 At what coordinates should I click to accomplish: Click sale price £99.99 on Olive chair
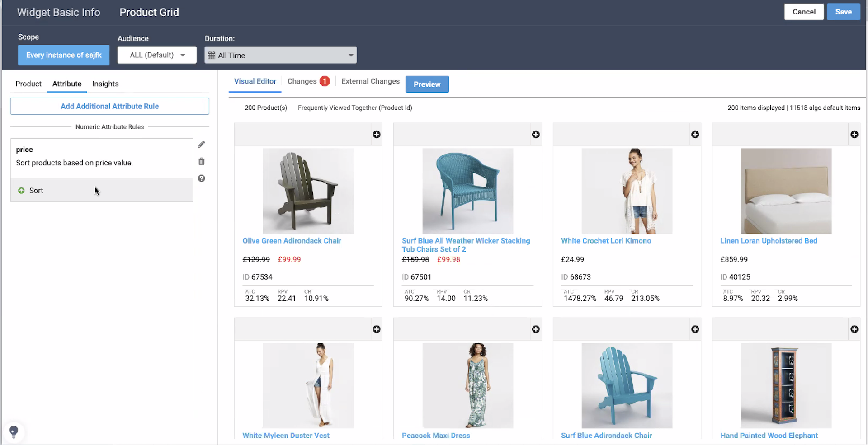[x=289, y=259]
